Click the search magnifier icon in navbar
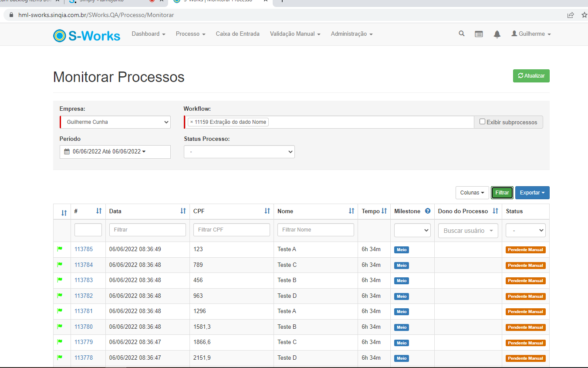Viewport: 588px width, 368px height. [461, 34]
